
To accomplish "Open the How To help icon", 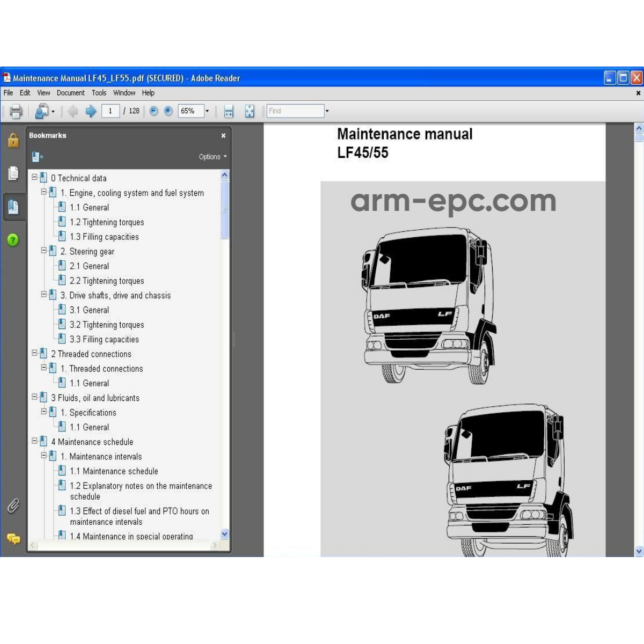I will pyautogui.click(x=13, y=240).
